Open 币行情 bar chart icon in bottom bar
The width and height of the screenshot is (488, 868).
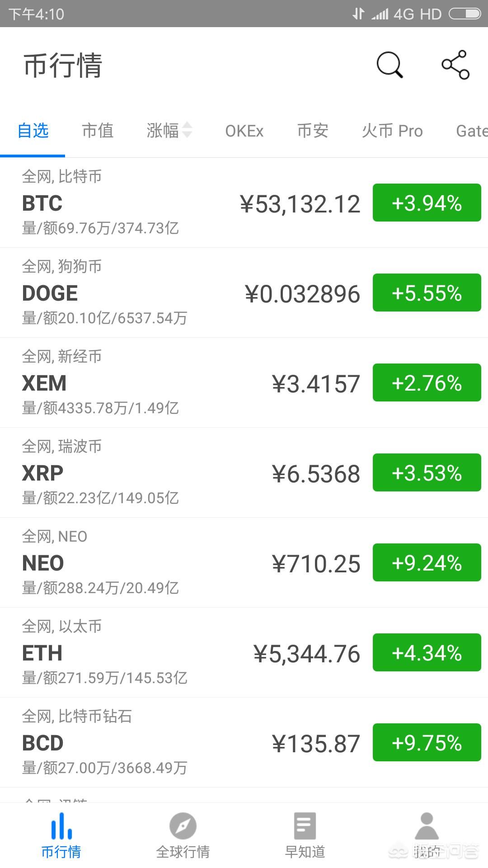point(61,826)
